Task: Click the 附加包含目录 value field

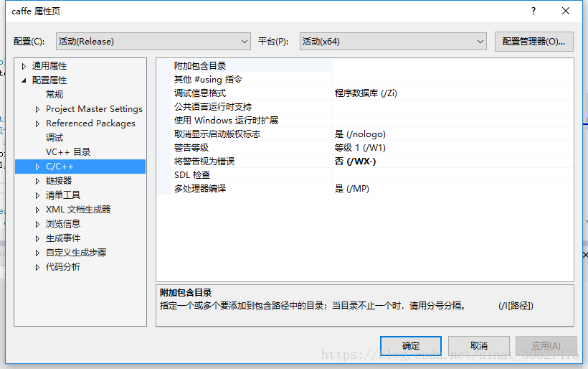Action: (x=452, y=65)
